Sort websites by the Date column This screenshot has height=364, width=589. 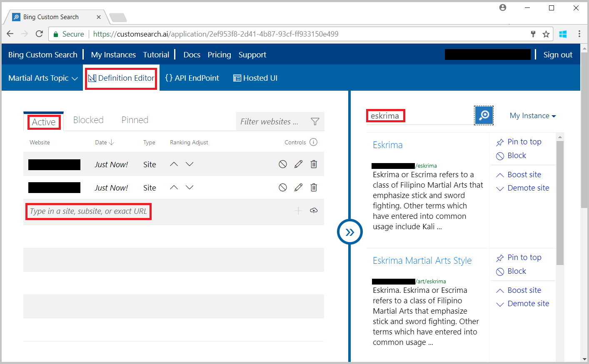click(105, 142)
